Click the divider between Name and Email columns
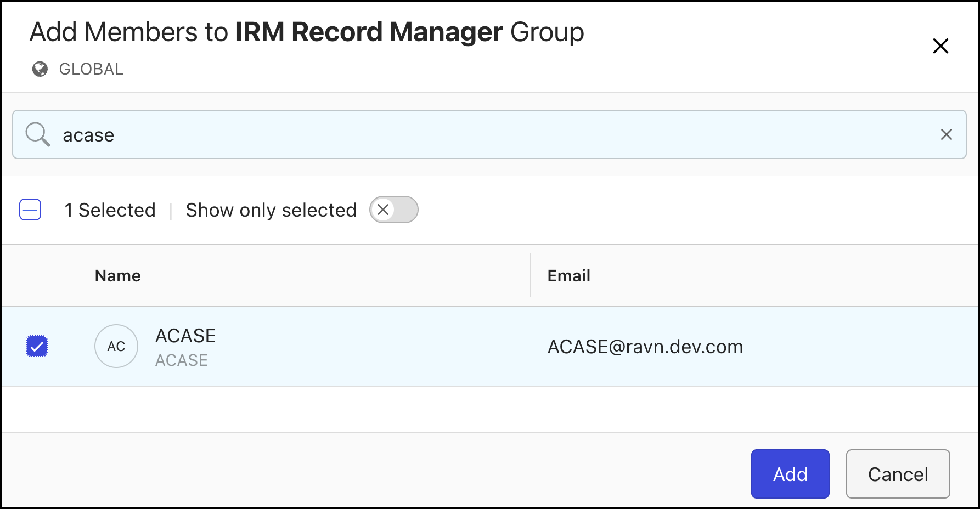The image size is (980, 509). pyautogui.click(x=530, y=275)
